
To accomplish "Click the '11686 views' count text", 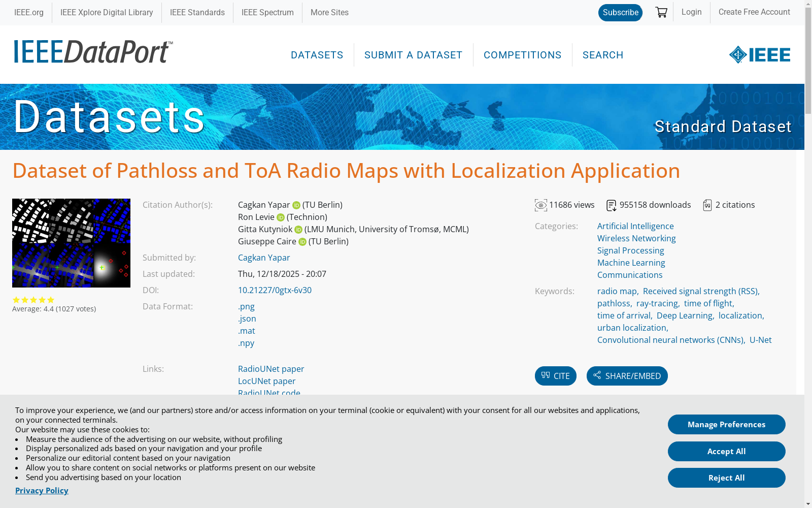I will point(572,205).
